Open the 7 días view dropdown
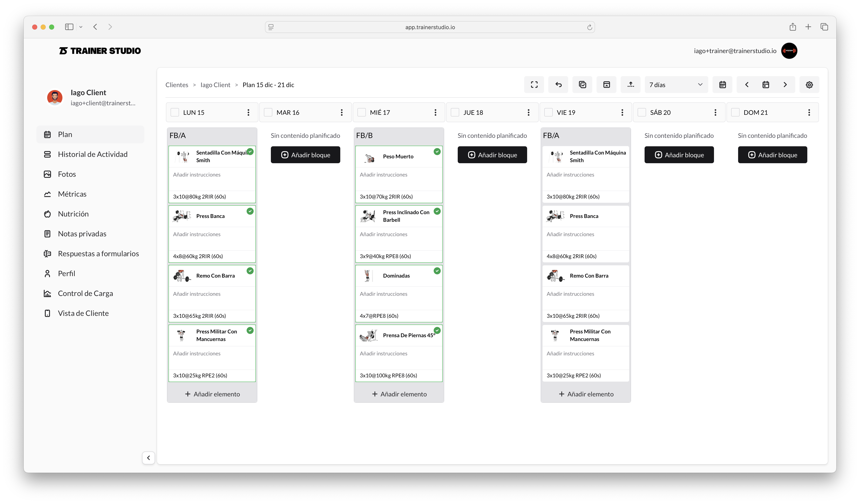This screenshot has width=860, height=504. 676,85
